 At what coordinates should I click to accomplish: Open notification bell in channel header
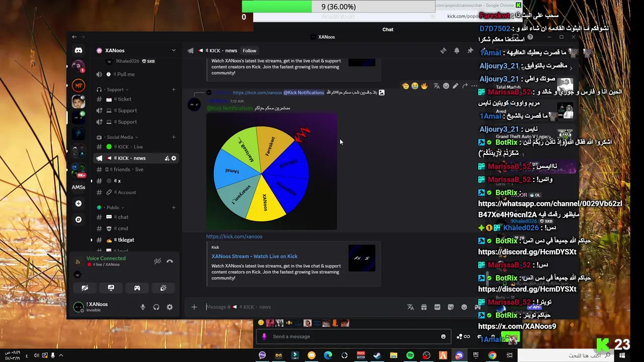[457, 51]
